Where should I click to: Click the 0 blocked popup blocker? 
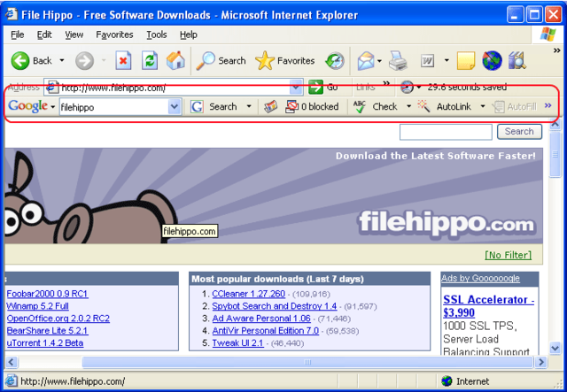(x=312, y=106)
